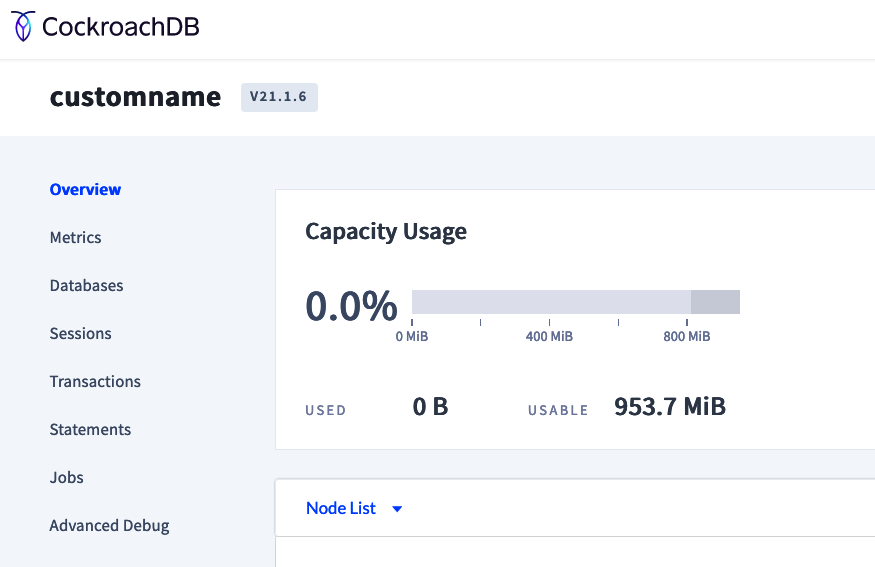Select Sessions in the sidebar
The width and height of the screenshot is (875, 567).
(80, 334)
